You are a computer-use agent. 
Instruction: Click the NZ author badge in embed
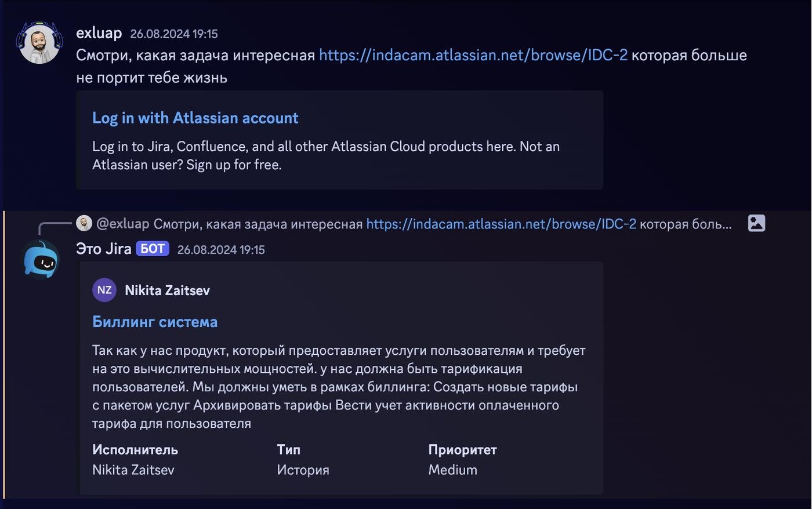104,290
